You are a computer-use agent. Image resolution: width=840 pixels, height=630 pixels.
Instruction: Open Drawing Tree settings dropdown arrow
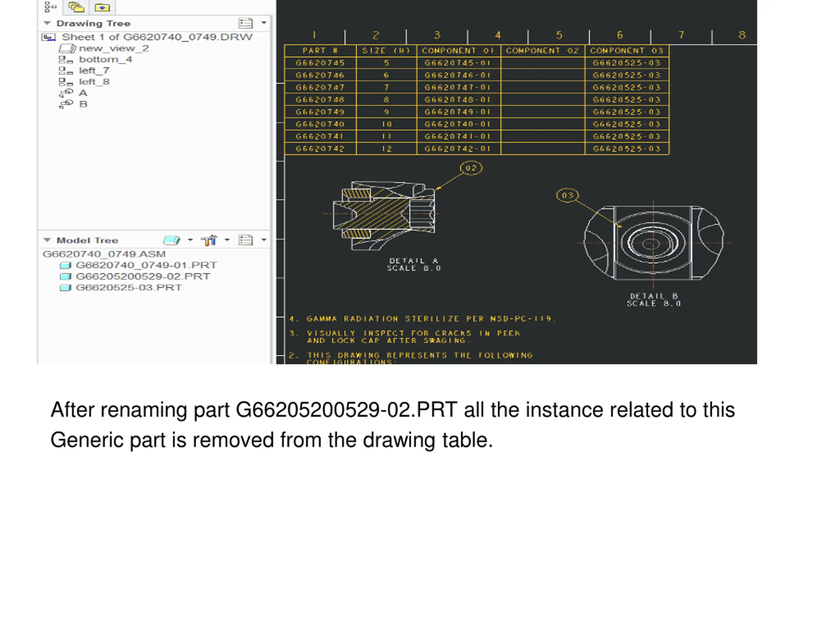[264, 23]
